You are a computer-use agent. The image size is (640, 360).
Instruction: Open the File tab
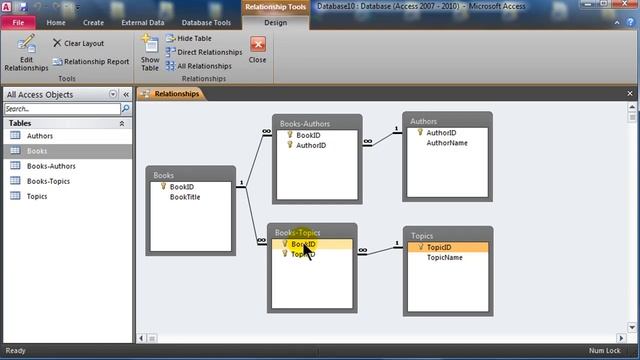[18, 23]
